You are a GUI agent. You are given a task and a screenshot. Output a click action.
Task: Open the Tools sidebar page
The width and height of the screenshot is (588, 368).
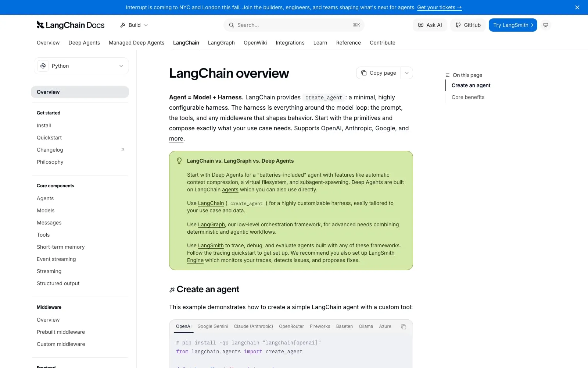[x=43, y=235]
